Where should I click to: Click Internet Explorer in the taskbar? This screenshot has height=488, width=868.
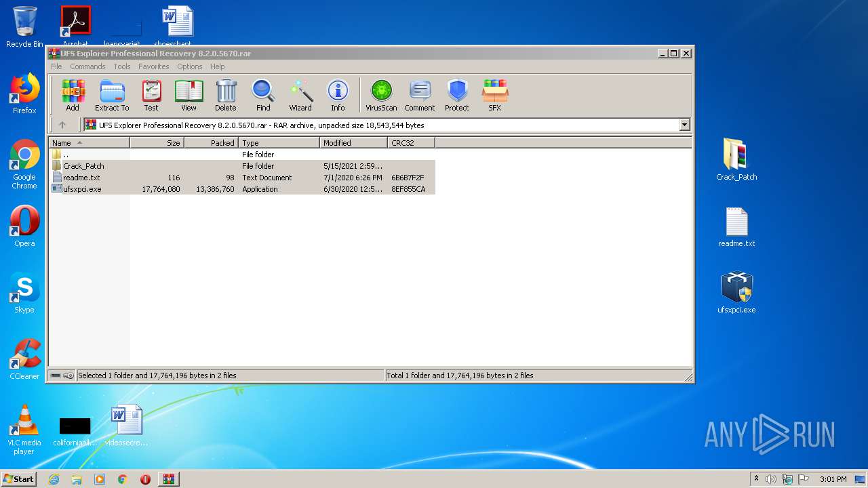54,479
